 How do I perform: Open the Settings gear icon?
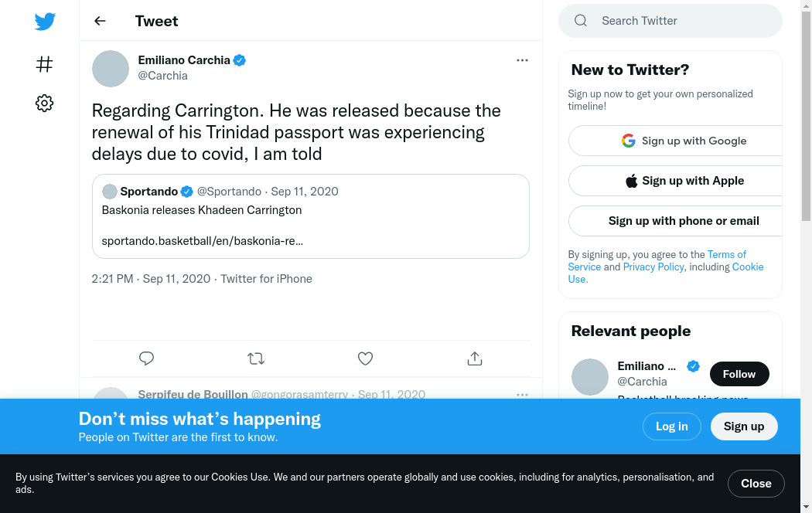click(x=45, y=103)
